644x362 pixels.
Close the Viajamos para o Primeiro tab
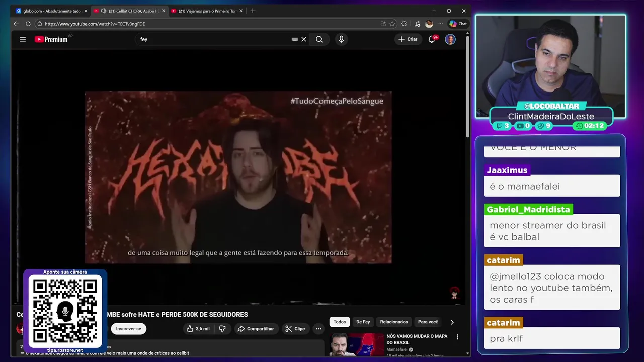[241, 11]
